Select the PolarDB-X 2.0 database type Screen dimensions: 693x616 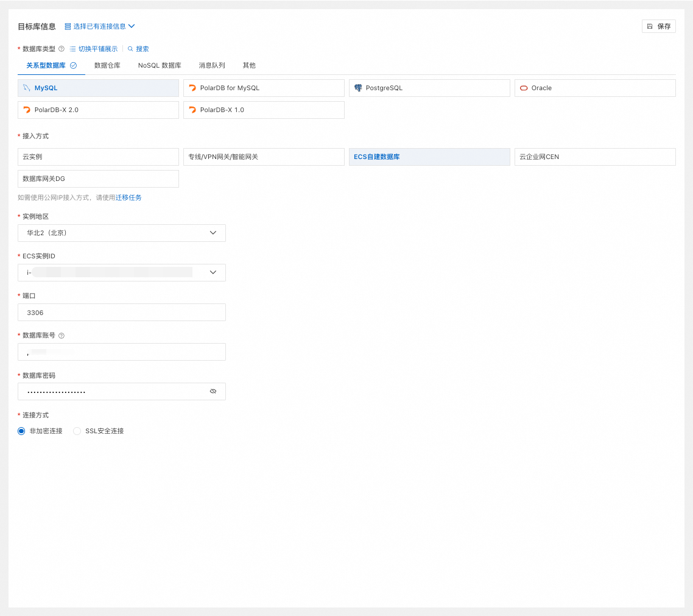98,110
